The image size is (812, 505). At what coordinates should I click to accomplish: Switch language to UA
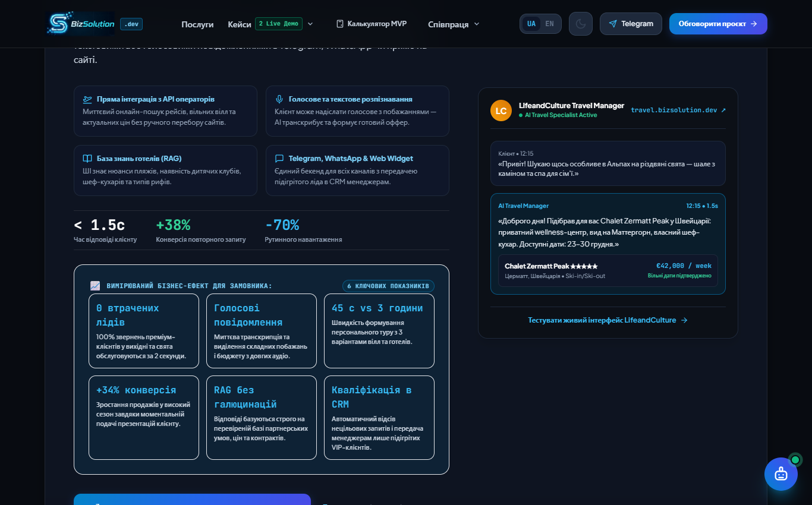tap(531, 24)
